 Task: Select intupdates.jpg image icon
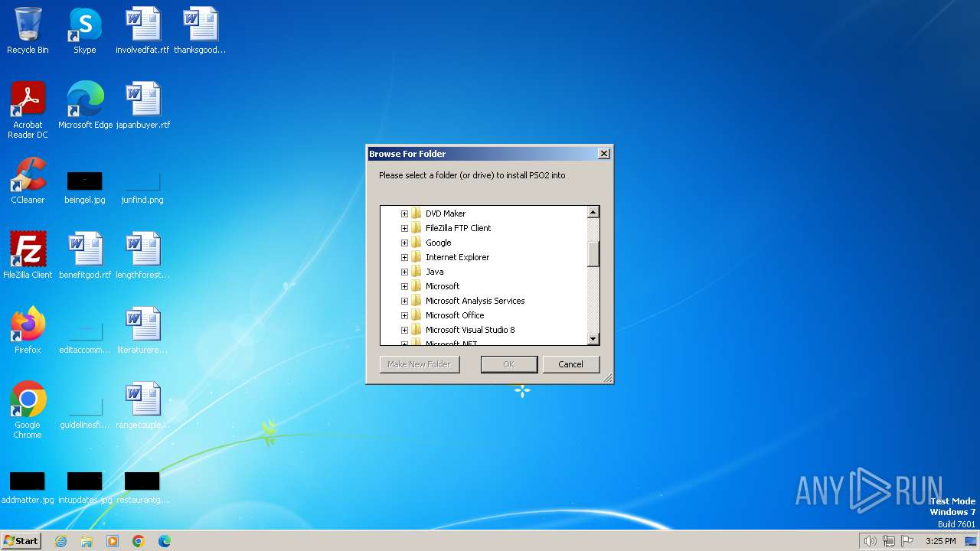(85, 487)
